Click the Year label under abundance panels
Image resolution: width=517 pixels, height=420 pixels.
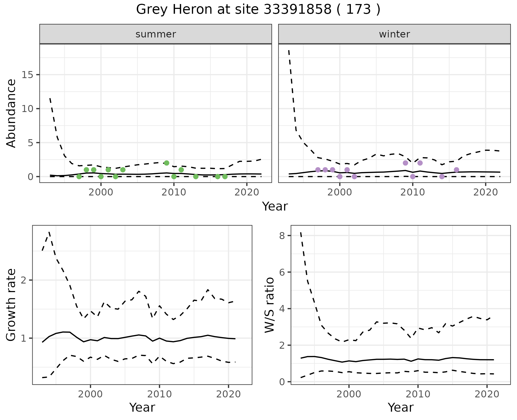pos(275,206)
